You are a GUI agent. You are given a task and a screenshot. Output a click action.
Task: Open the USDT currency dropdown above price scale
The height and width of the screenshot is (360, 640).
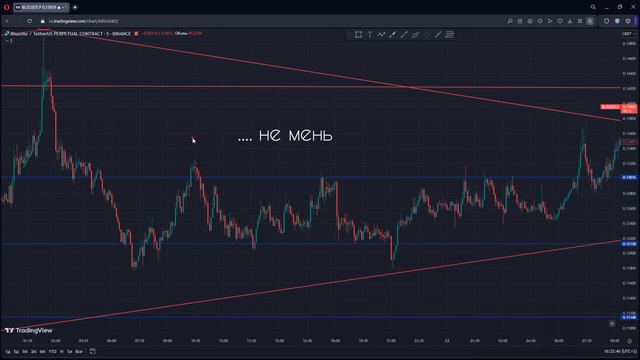(x=629, y=34)
